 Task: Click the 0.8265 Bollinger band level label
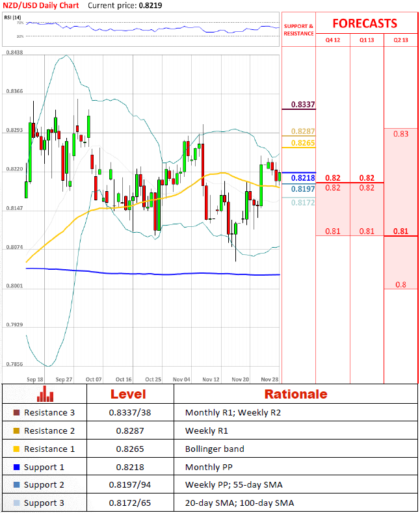303,143
